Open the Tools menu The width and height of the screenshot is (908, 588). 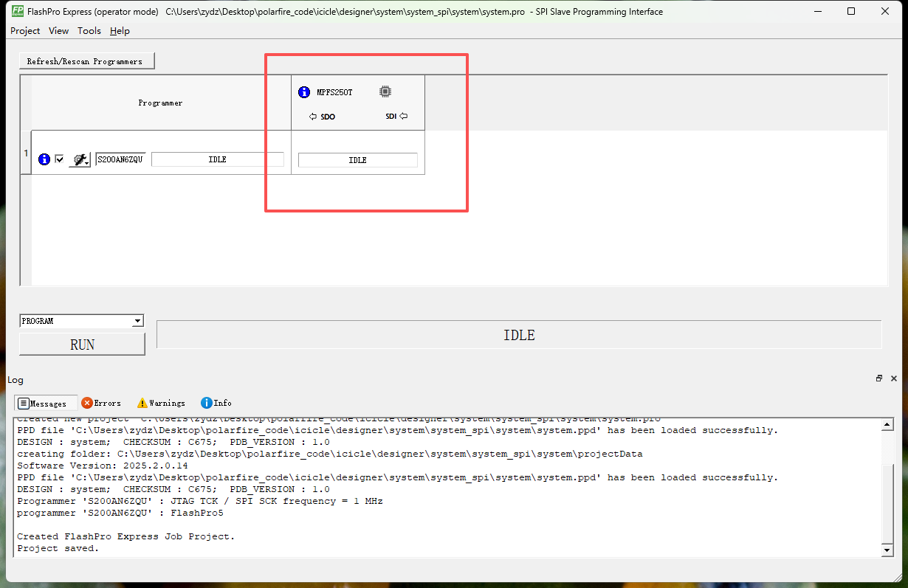pyautogui.click(x=89, y=30)
